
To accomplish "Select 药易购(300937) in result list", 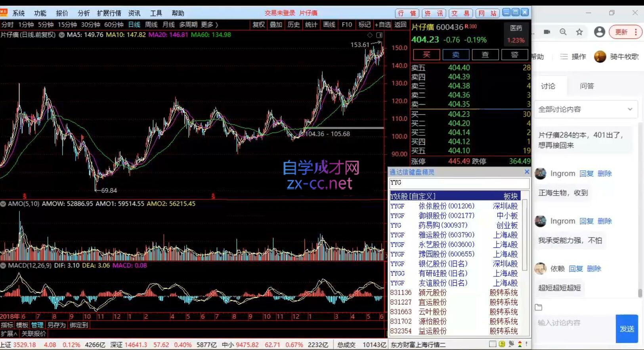I will pos(455,225).
